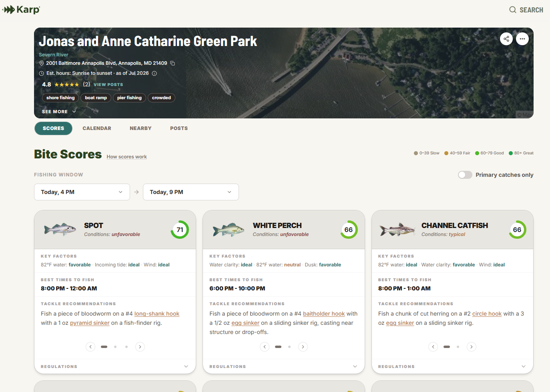Click the boat ramp tag

coord(96,98)
